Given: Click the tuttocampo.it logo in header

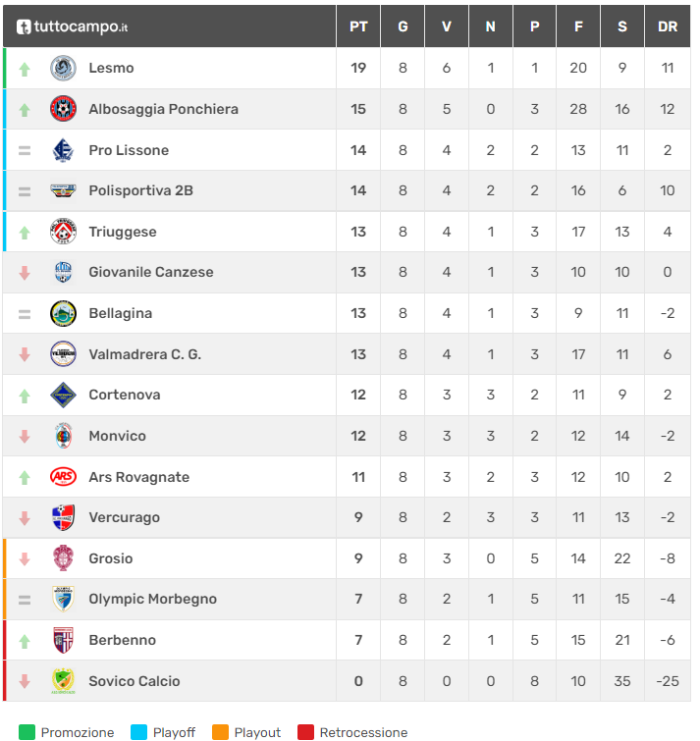Looking at the screenshot, I should 73,26.
